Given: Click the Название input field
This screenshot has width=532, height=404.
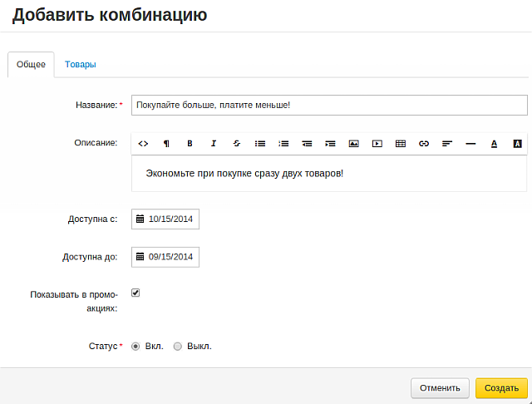Looking at the screenshot, I should click(329, 105).
